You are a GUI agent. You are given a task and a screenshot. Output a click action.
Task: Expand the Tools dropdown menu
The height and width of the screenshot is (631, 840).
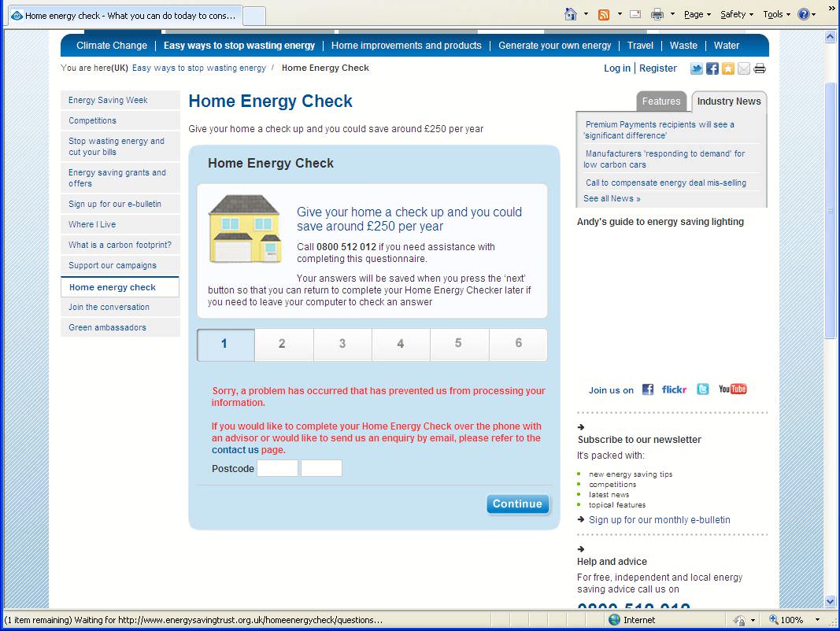pos(777,14)
